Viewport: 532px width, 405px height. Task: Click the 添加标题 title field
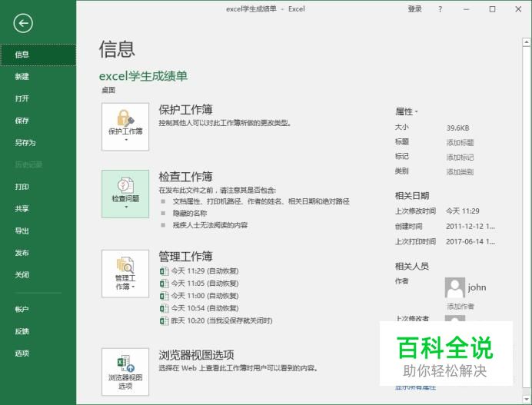pos(460,142)
